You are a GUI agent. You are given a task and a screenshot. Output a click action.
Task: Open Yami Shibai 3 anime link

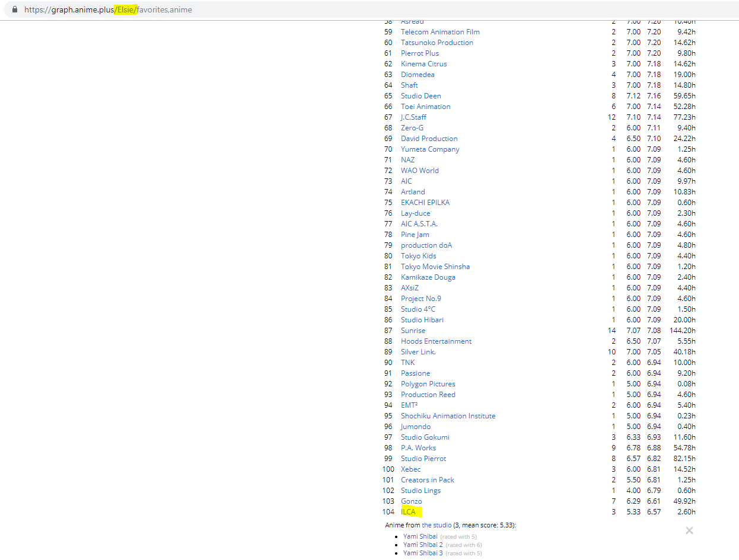(423, 553)
